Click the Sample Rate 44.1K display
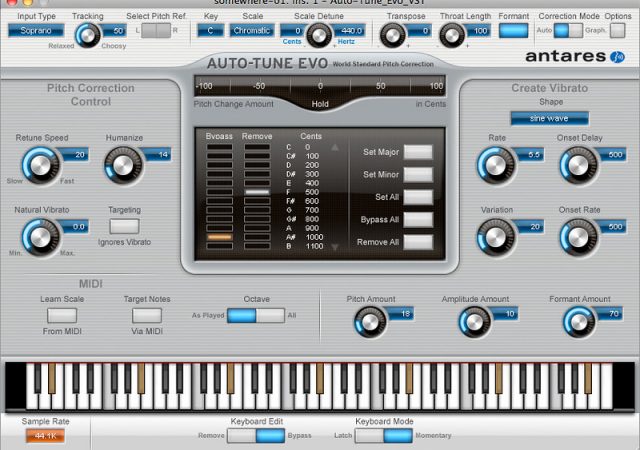The width and height of the screenshot is (640, 450). point(45,436)
